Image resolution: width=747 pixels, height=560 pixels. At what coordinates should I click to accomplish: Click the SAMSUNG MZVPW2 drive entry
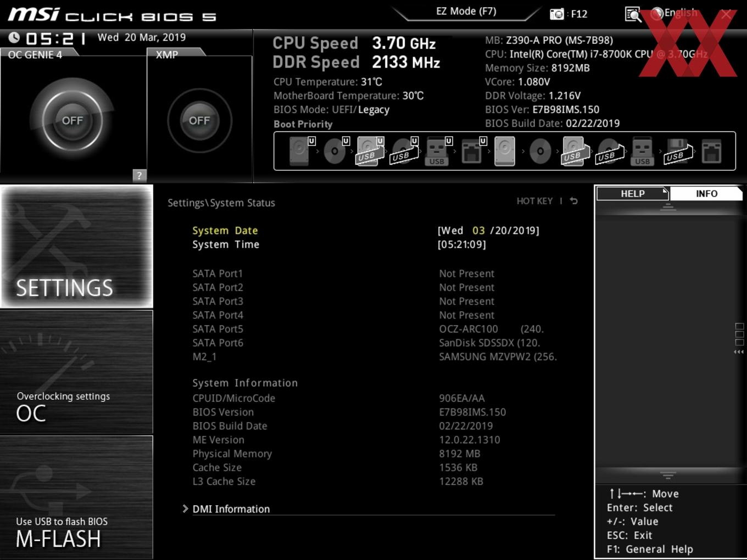[x=498, y=356]
